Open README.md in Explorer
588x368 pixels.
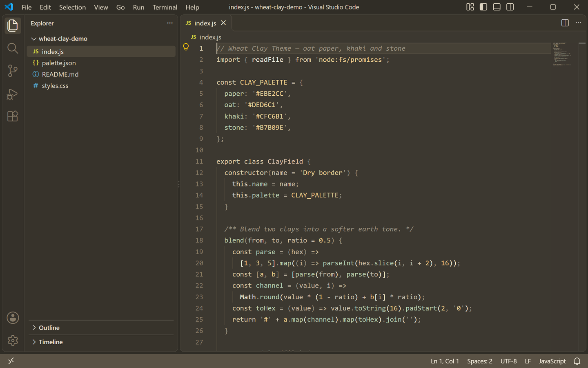101,74
